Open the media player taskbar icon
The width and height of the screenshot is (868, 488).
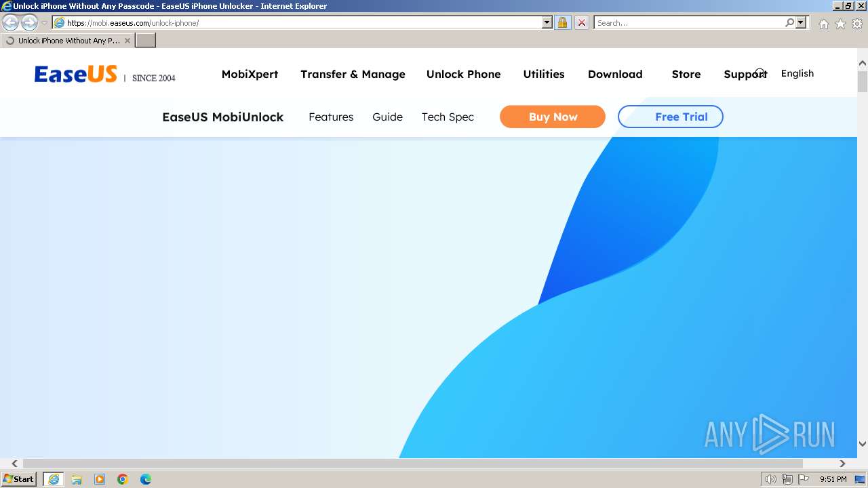pos(100,479)
